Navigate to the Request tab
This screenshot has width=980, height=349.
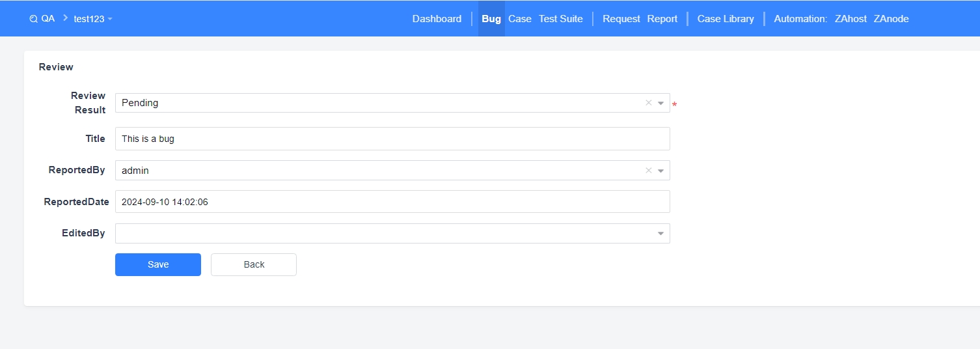point(621,19)
